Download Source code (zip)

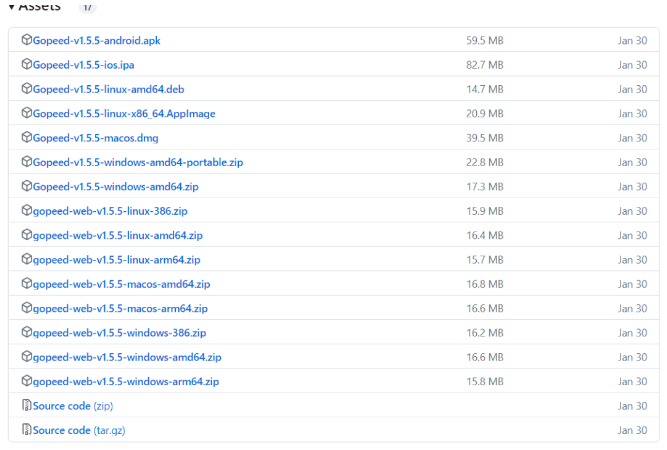click(x=73, y=406)
